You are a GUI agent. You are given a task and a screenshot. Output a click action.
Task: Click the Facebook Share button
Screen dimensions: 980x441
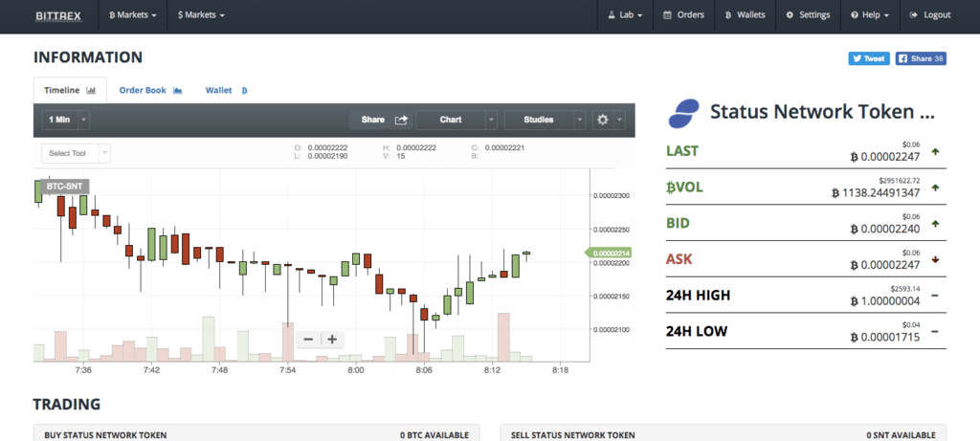(921, 58)
